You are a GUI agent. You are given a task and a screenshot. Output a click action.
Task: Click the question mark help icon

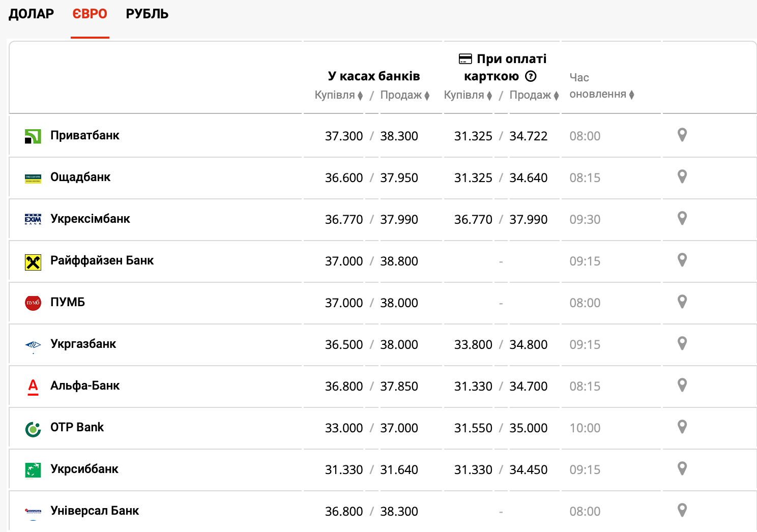coord(531,76)
